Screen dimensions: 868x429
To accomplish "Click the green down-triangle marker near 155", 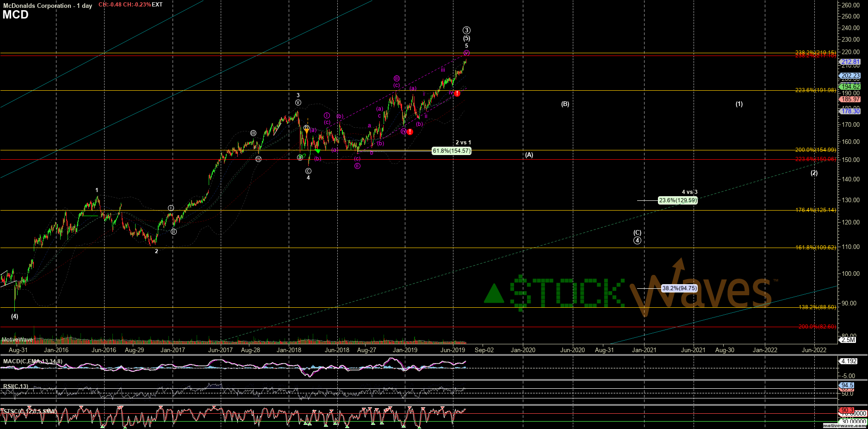I will tap(317, 151).
